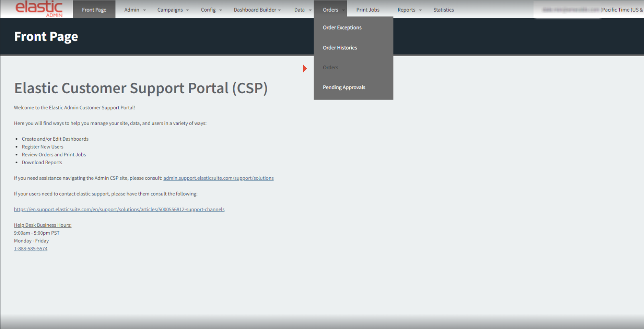Expand the Admin dropdown menu
Screen dimensions: 644x329
(135, 10)
